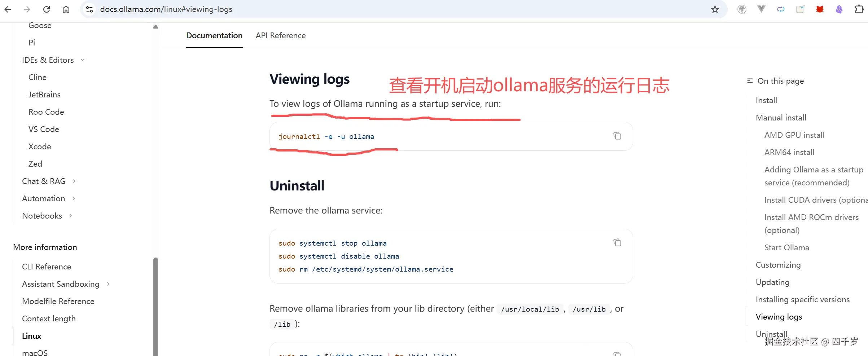The width and height of the screenshot is (868, 356).
Task: Open the browser extensions puzzle icon
Action: tap(859, 9)
